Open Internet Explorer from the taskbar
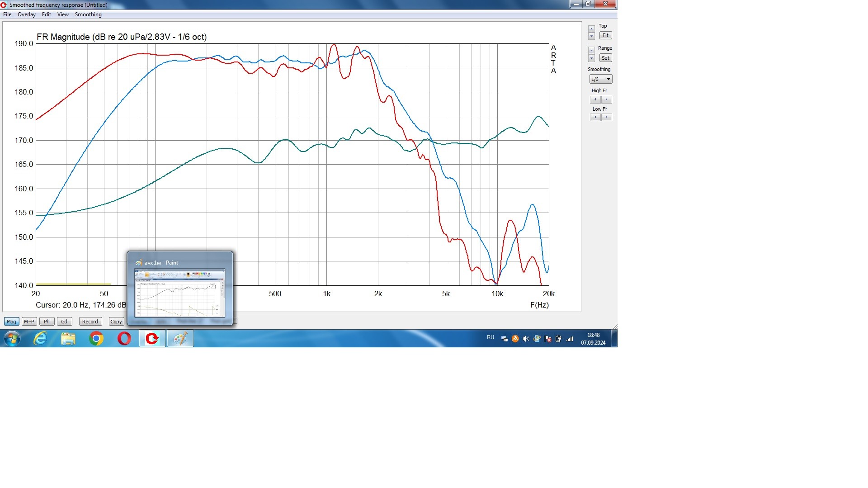This screenshot has width=868, height=488. [40, 338]
